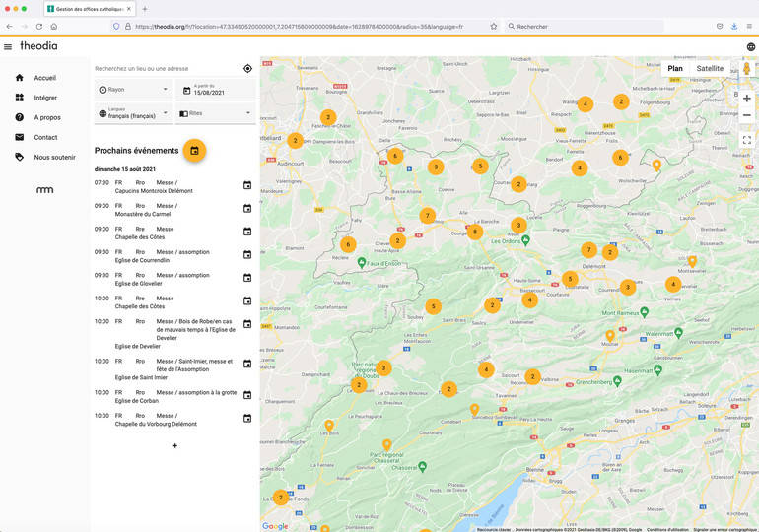This screenshot has width=759, height=532.
Task: Add Eglise de Saint Imier mass to calendar
Action: 247,364
